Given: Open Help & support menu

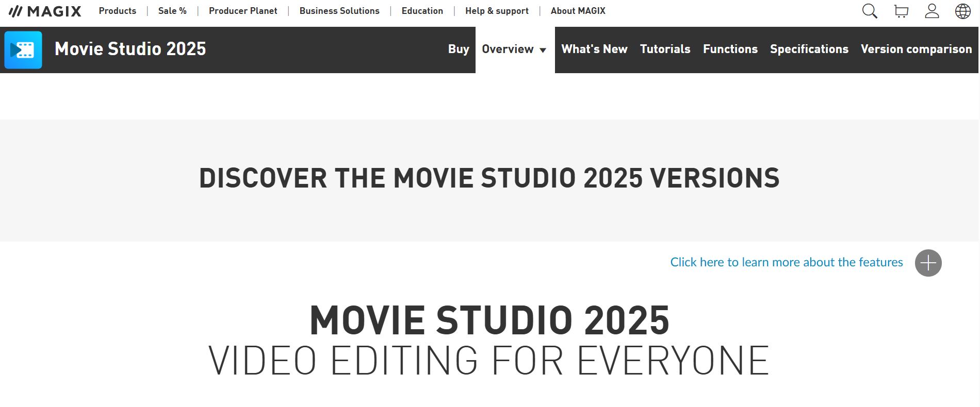Looking at the screenshot, I should 497,11.
